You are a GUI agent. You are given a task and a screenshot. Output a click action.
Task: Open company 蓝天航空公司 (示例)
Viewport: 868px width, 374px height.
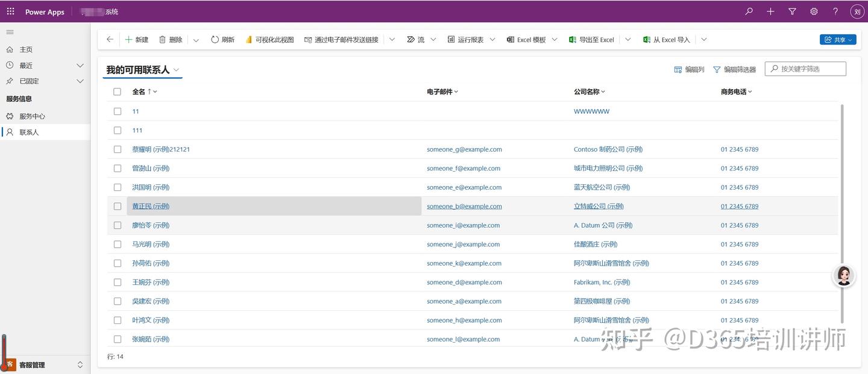click(x=602, y=187)
